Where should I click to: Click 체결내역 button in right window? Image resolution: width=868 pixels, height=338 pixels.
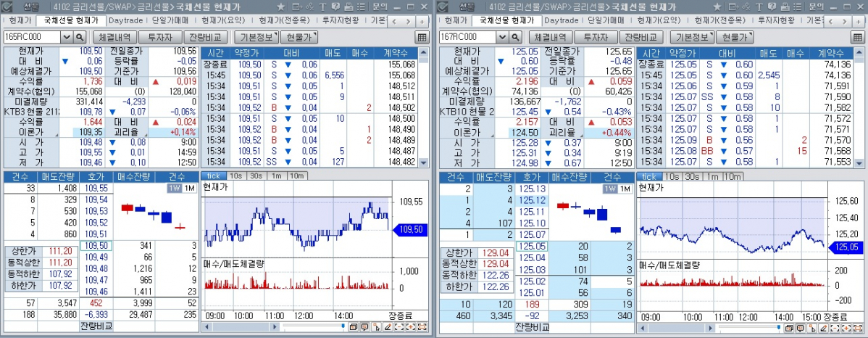[x=550, y=37]
